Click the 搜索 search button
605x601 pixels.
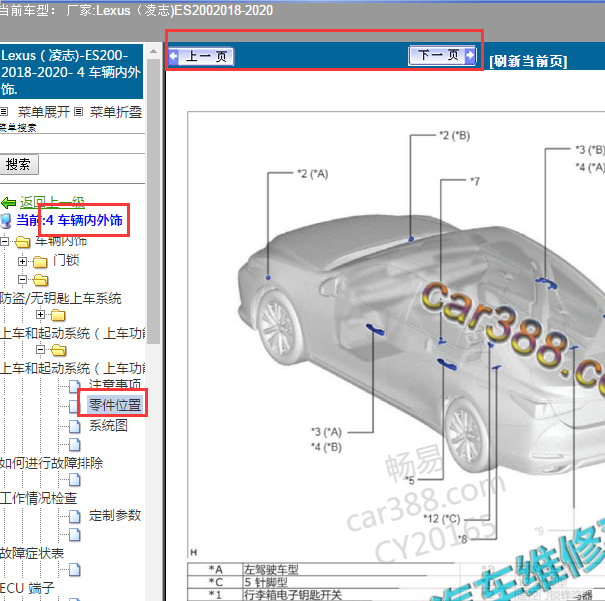click(19, 164)
